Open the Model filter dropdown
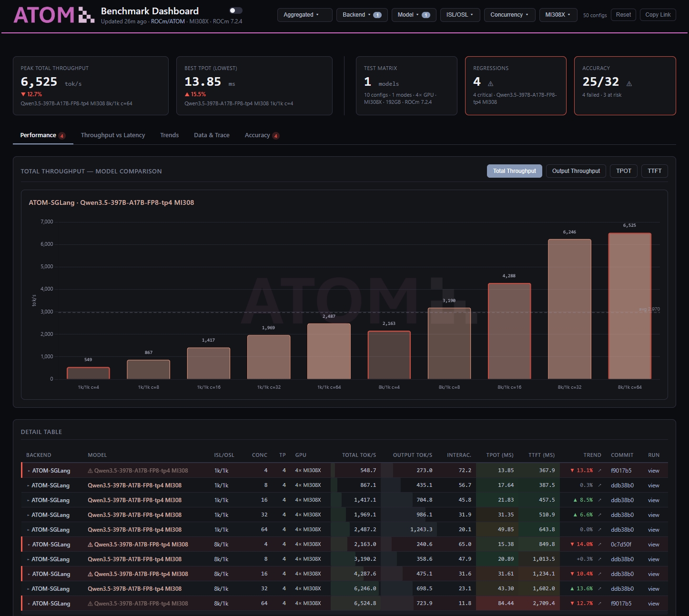This screenshot has width=689, height=616. click(x=414, y=15)
